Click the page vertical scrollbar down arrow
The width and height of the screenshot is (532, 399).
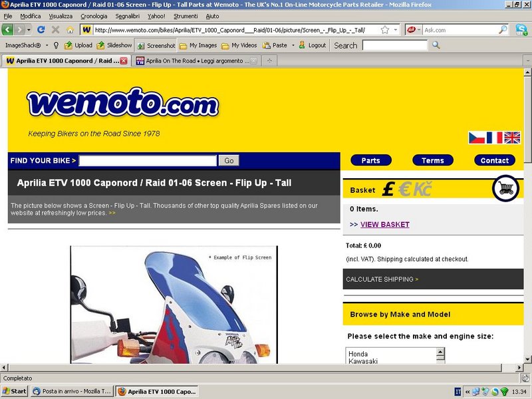pos(527,359)
